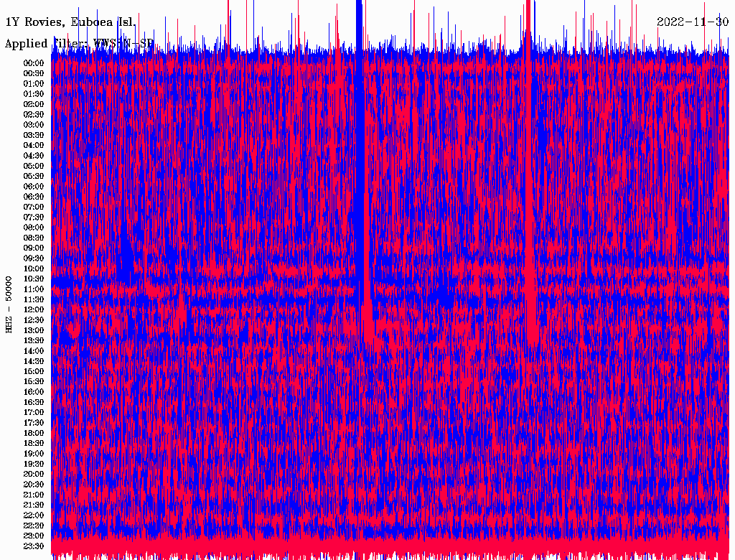Select the 06:00 time label
Screen dimensions: 735x560
tap(34, 186)
